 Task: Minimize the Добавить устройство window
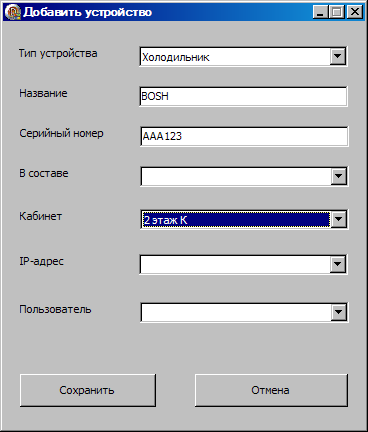click(320, 12)
